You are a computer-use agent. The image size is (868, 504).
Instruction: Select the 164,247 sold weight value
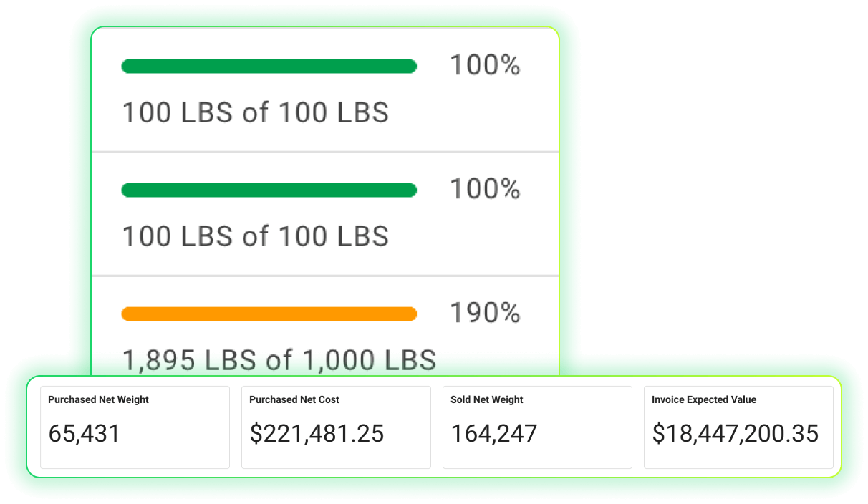click(494, 433)
